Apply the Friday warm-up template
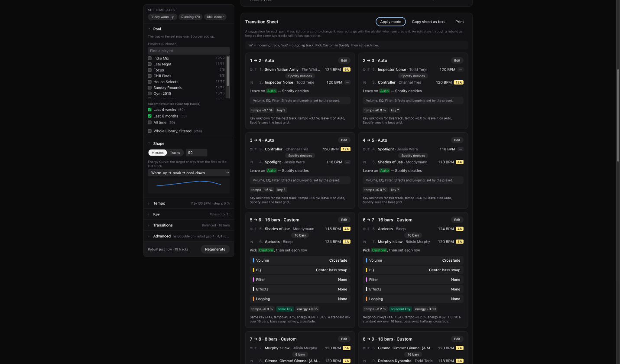The height and width of the screenshot is (364, 620). [x=162, y=17]
